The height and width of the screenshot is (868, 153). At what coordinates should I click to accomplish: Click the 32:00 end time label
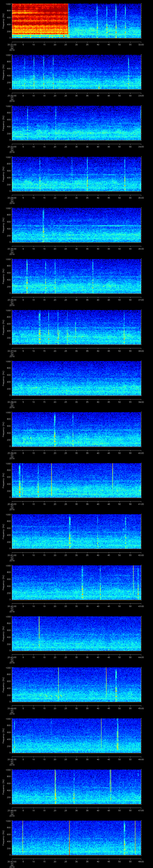[141, 44]
